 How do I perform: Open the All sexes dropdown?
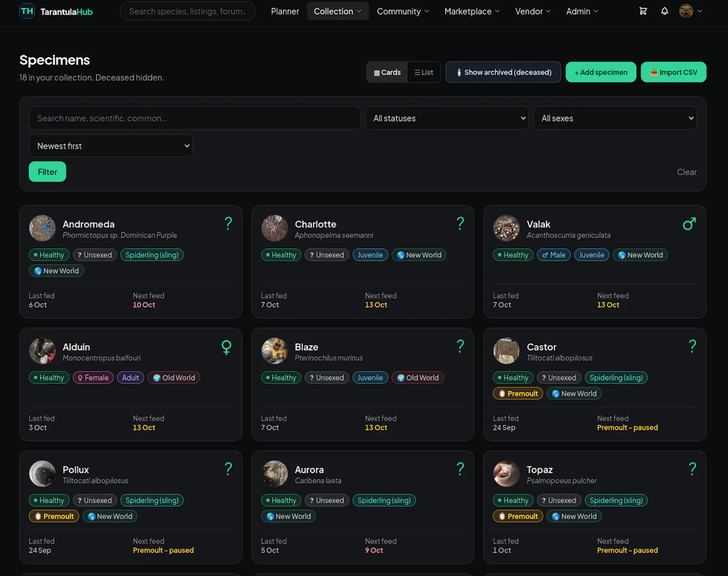(x=615, y=118)
